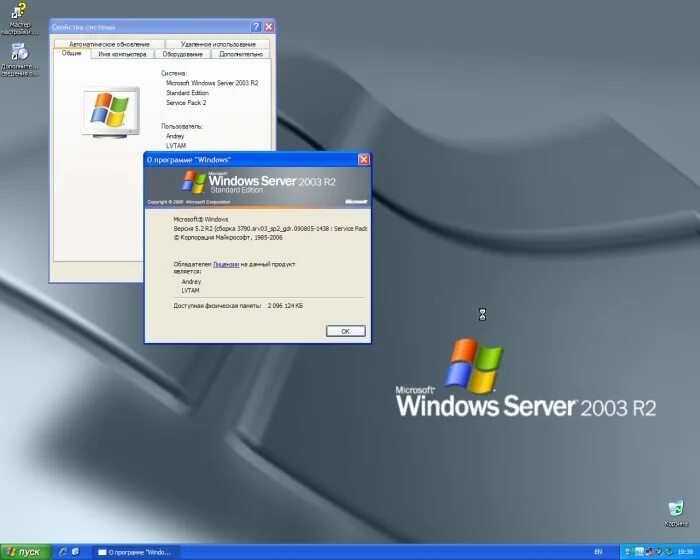Switch to the Удаленное использование tab
This screenshot has width=700, height=560.
point(218,44)
